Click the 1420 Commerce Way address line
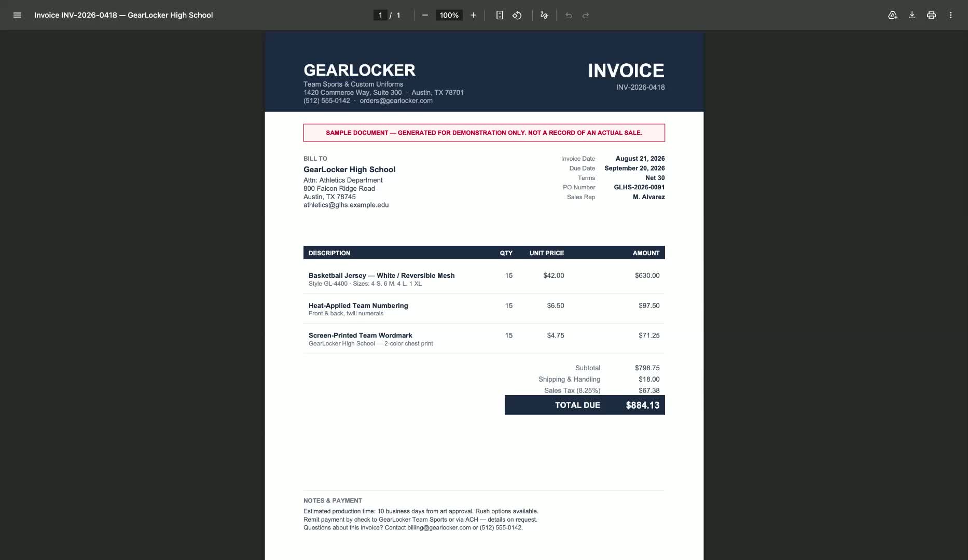 [383, 92]
